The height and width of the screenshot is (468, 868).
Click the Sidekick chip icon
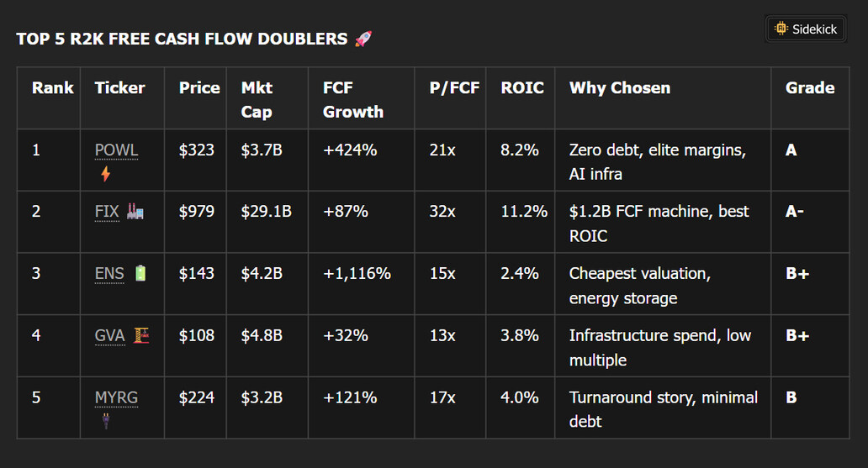pos(781,29)
